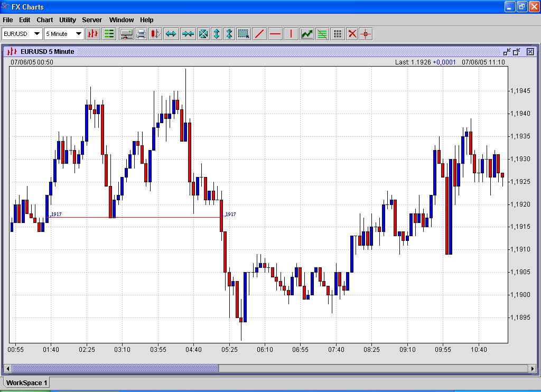
Task: Click the horizontal compress arrows icon
Action: [x=188, y=34]
